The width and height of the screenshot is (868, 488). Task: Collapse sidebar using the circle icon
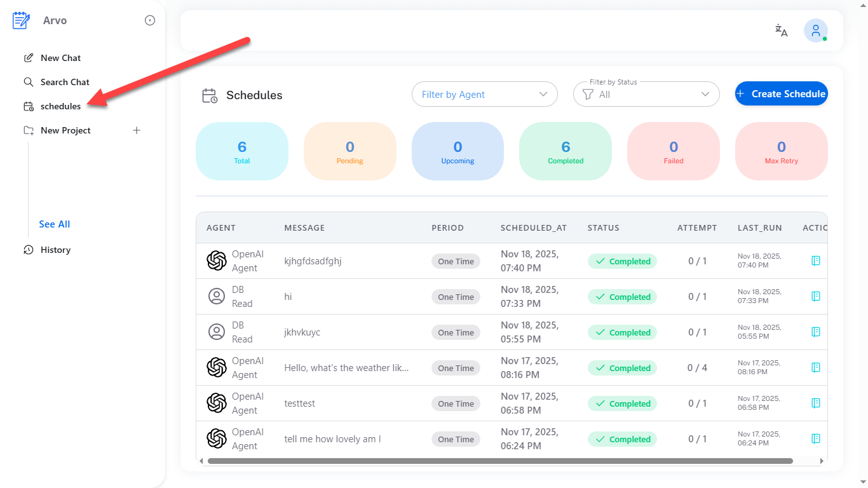coord(150,20)
